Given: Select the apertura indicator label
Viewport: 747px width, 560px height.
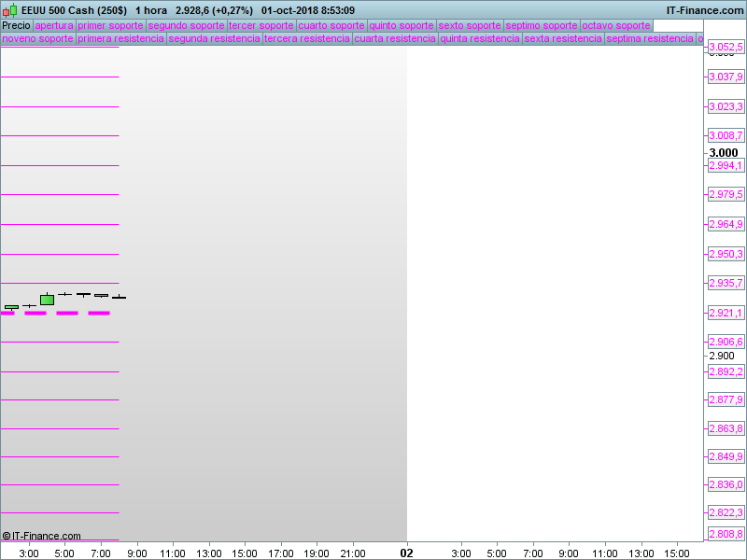Looking at the screenshot, I should pos(54,25).
